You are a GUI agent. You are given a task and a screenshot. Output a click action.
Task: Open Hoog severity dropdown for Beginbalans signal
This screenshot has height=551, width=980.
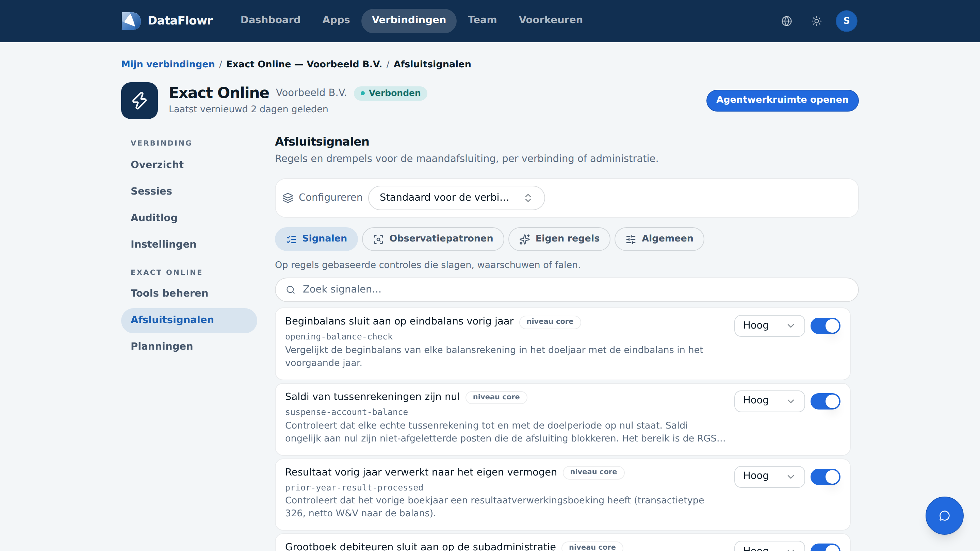769,326
